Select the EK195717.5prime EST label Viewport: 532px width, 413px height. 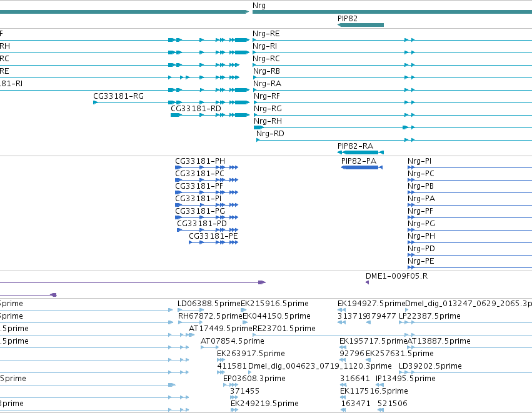tap(373, 341)
